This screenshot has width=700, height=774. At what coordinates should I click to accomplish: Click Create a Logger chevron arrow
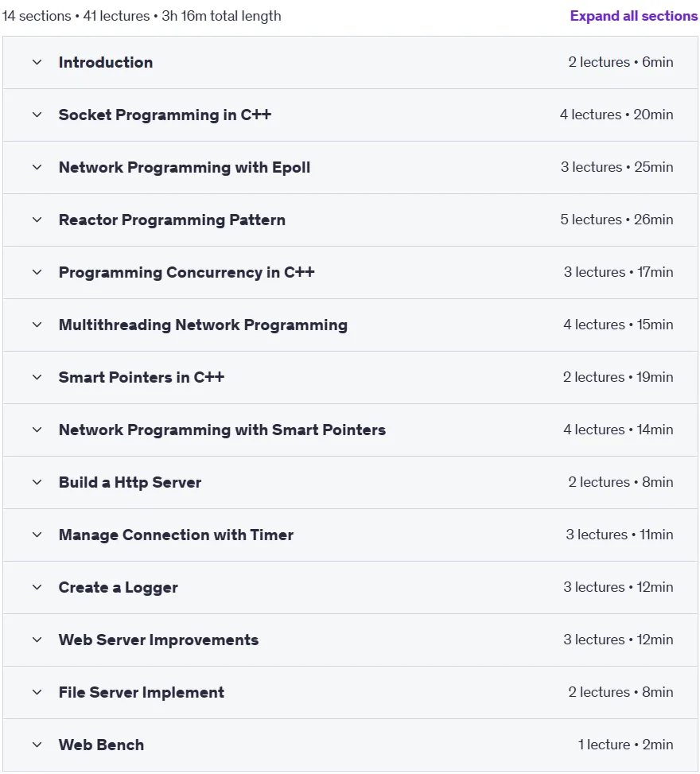37,587
